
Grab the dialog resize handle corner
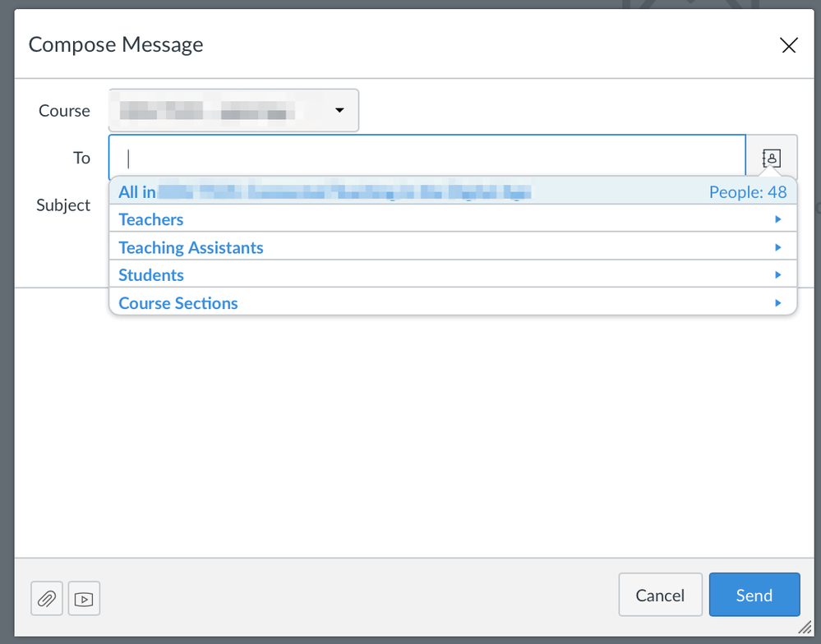pos(804,628)
